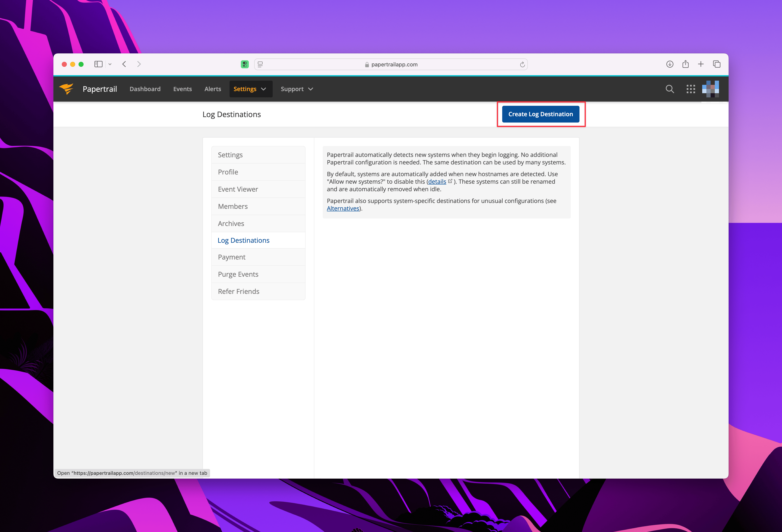782x532 pixels.
Task: Minimize the Safari window with yellow button
Action: [x=73, y=64]
